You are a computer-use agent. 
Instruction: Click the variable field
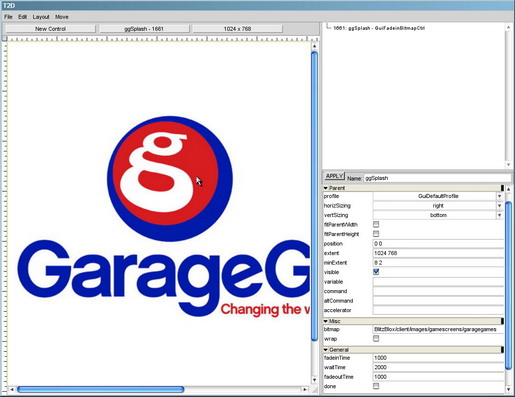(438, 282)
